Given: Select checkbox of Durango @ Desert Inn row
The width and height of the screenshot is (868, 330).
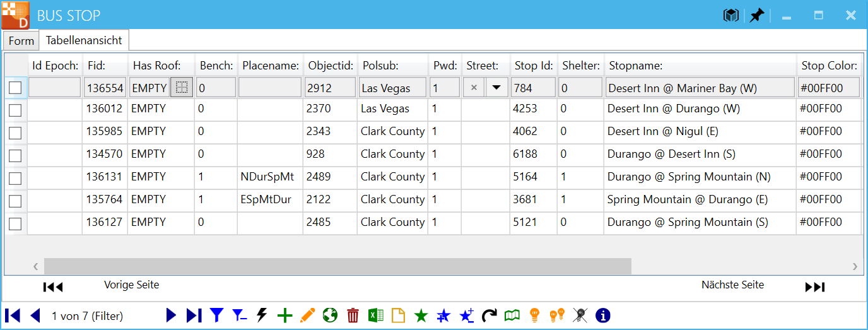Looking at the screenshot, I should (x=15, y=156).
